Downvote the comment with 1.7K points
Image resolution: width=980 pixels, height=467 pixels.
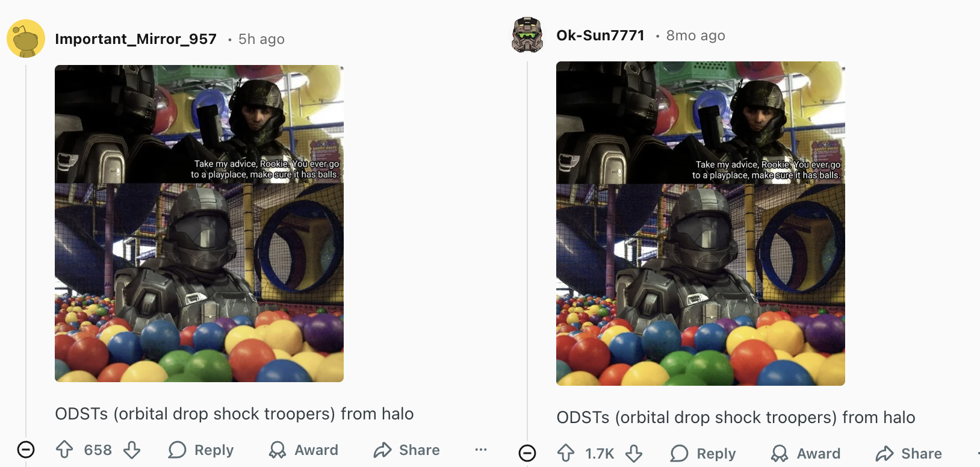[634, 453]
